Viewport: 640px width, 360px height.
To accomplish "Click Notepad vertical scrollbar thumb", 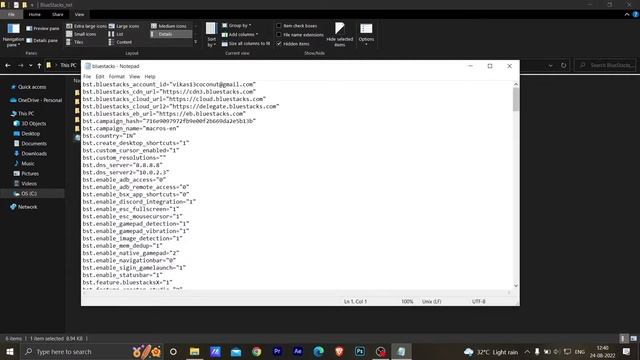I will coord(516,99).
